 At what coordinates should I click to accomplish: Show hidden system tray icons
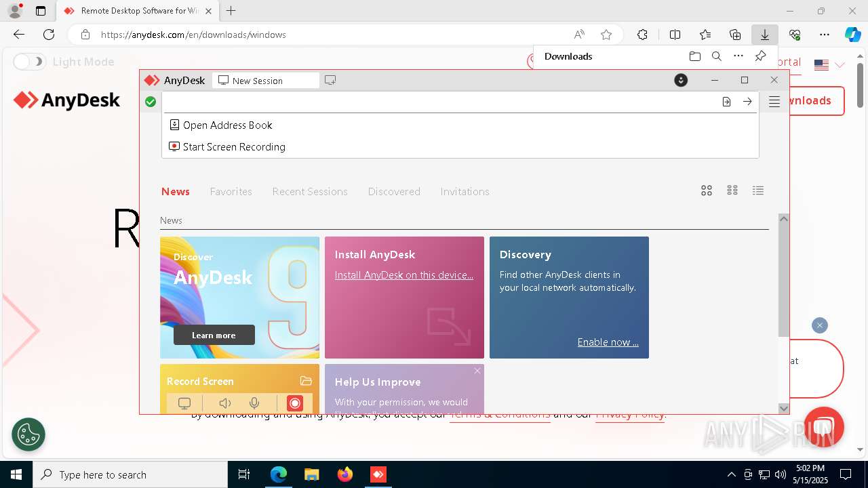pos(731,474)
